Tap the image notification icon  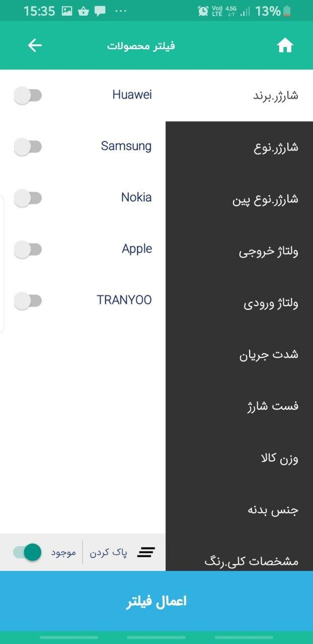67,11
